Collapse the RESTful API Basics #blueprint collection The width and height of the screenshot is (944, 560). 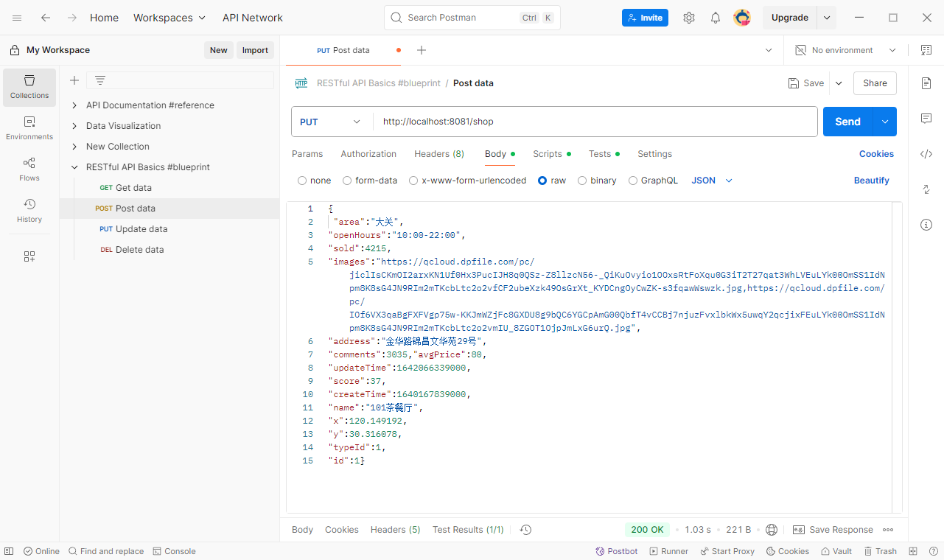[74, 167]
